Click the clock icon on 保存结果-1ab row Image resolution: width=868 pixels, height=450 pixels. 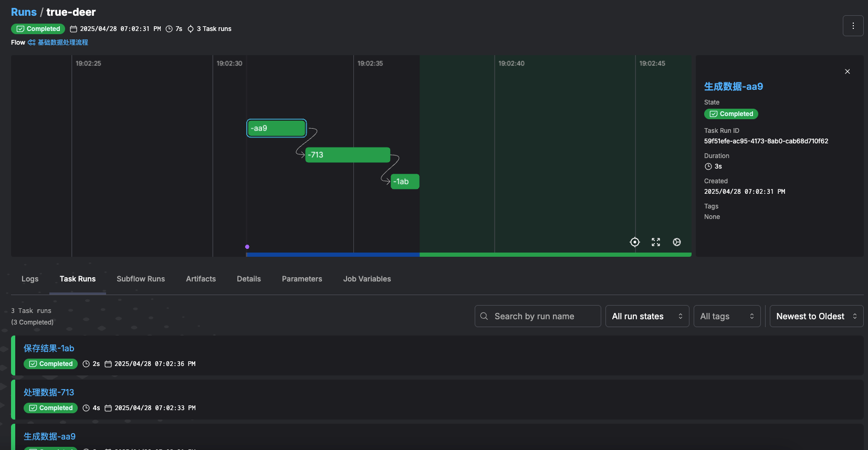pyautogui.click(x=86, y=364)
